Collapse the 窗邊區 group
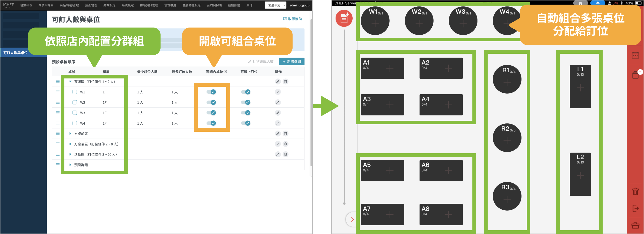Image resolution: width=644 pixels, height=234 pixels. point(71,82)
